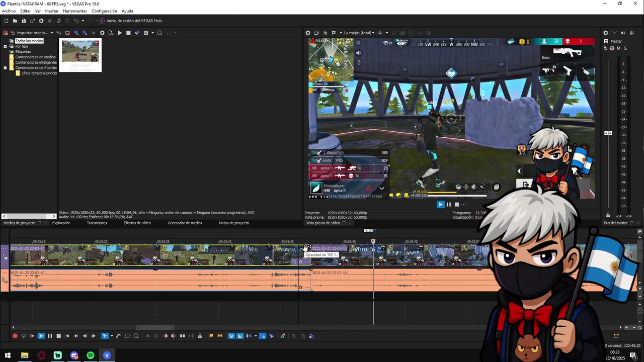The height and width of the screenshot is (362, 644).
Task: Open the Editar menu
Action: [x=25, y=11]
